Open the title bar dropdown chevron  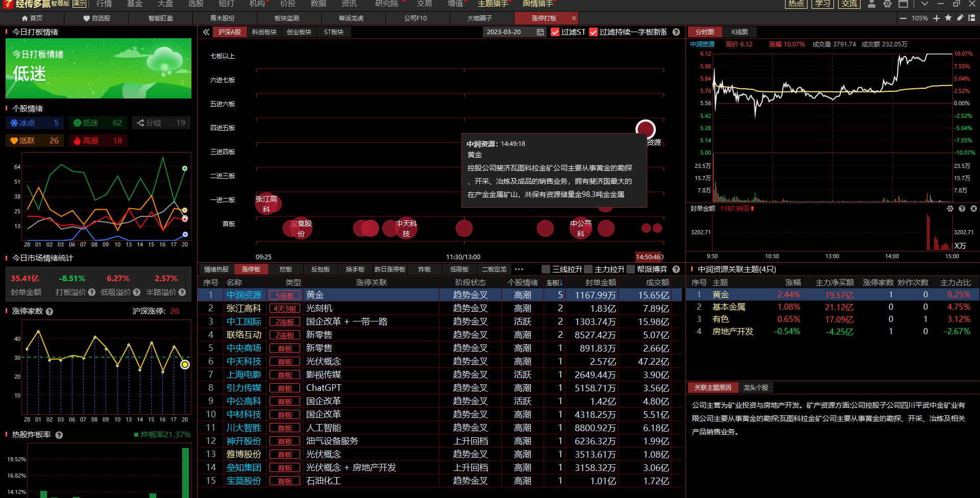click(x=924, y=4)
